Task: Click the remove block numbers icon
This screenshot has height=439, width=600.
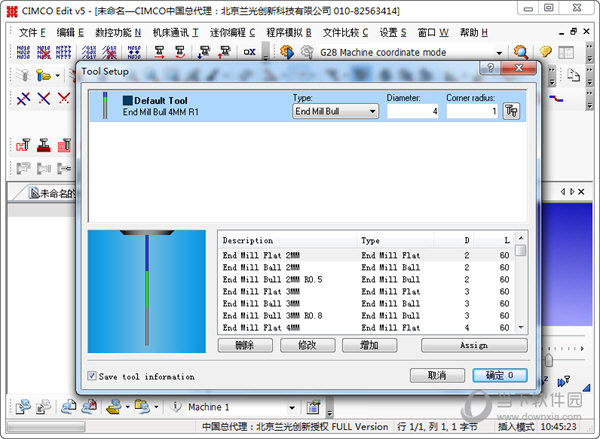Action: [x=44, y=52]
